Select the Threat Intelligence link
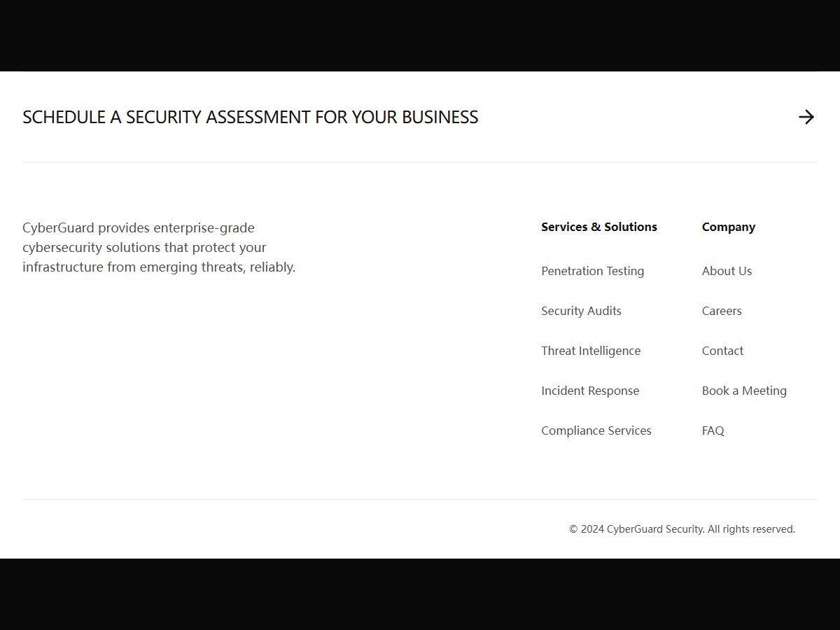 pos(591,351)
